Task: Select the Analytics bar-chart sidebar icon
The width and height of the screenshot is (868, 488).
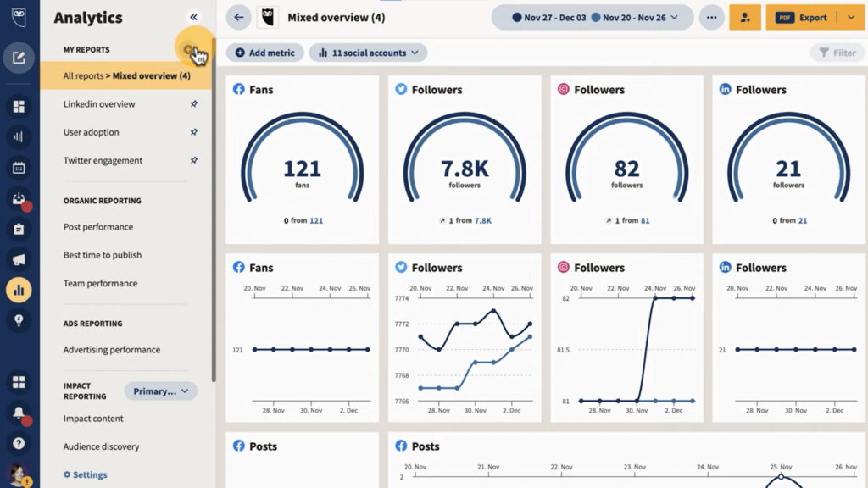Action: tap(19, 290)
